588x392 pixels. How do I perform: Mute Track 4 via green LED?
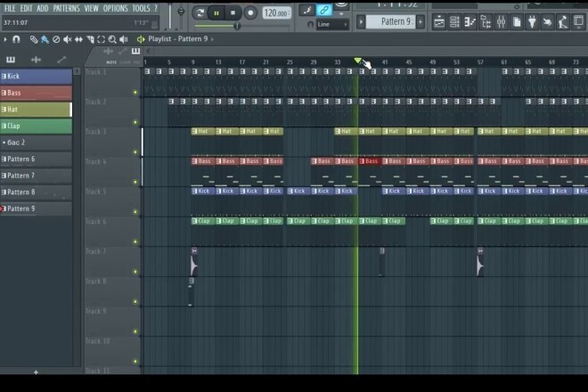point(135,182)
